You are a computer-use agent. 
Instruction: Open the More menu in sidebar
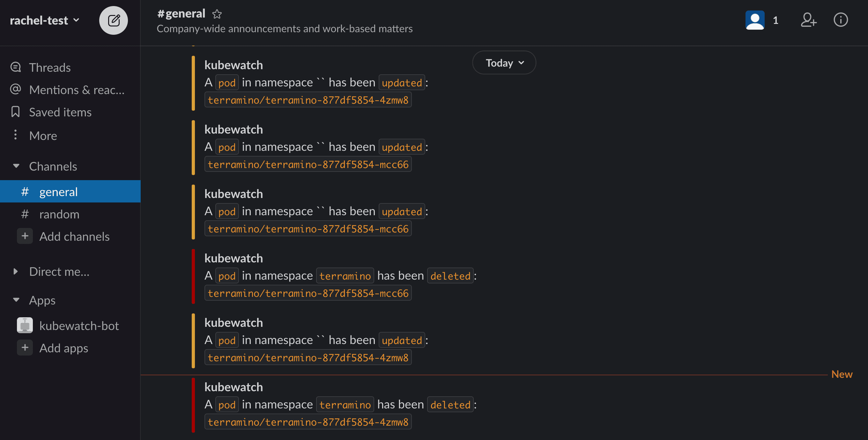pyautogui.click(x=43, y=136)
